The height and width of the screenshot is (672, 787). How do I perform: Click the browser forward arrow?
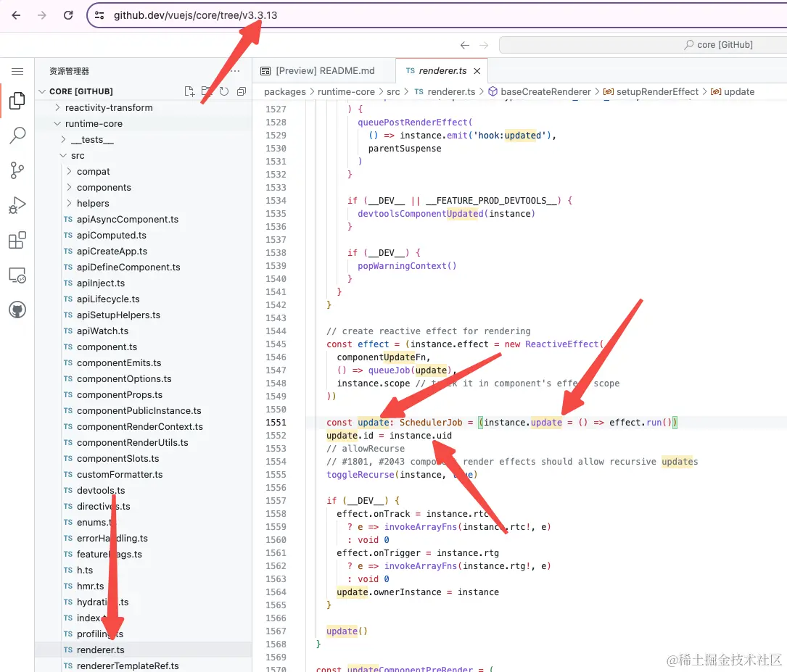pos(41,15)
